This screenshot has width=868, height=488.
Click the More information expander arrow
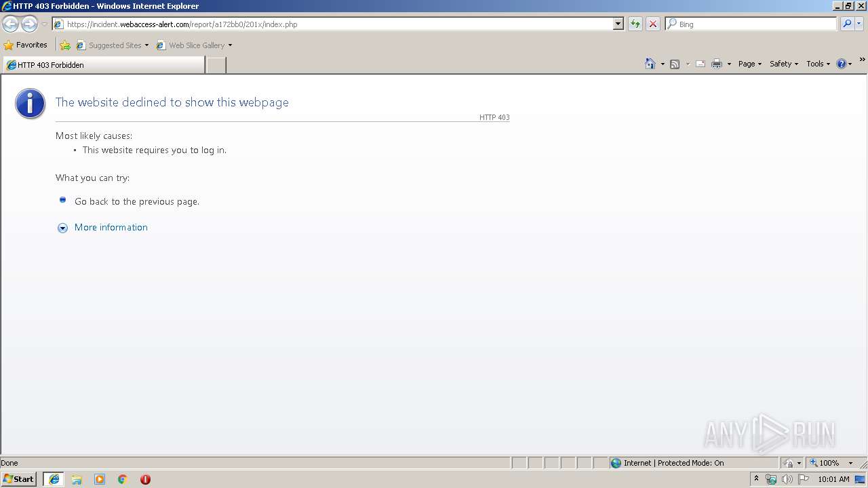click(x=62, y=228)
